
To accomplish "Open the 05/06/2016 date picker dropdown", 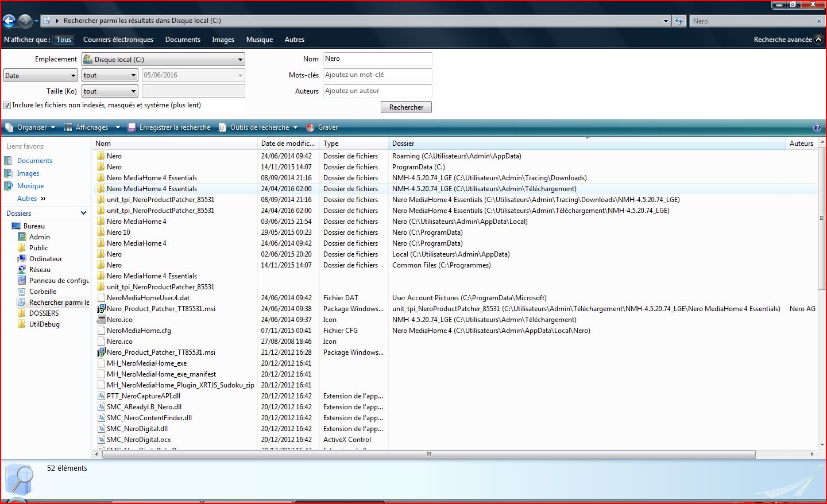I will 240,75.
